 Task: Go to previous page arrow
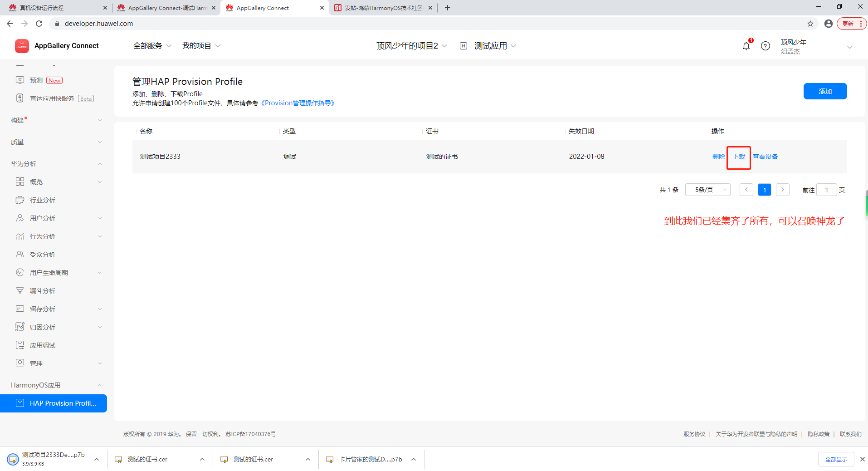click(746, 190)
